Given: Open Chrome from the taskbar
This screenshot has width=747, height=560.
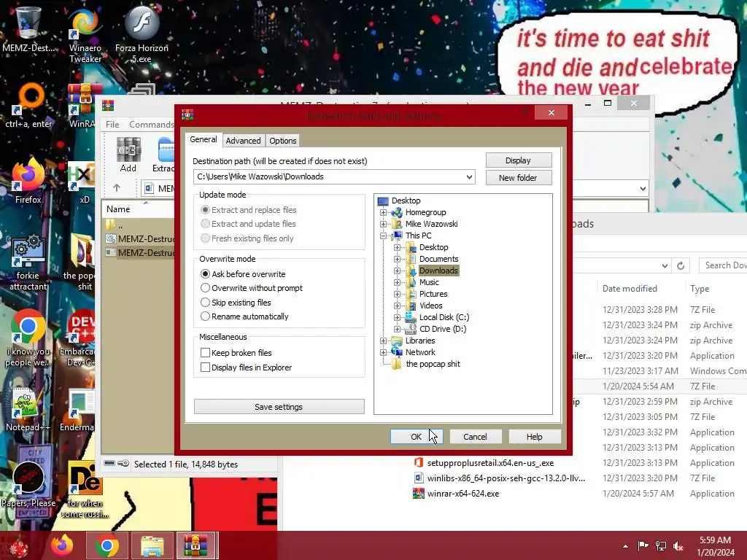Looking at the screenshot, I should point(107,545).
